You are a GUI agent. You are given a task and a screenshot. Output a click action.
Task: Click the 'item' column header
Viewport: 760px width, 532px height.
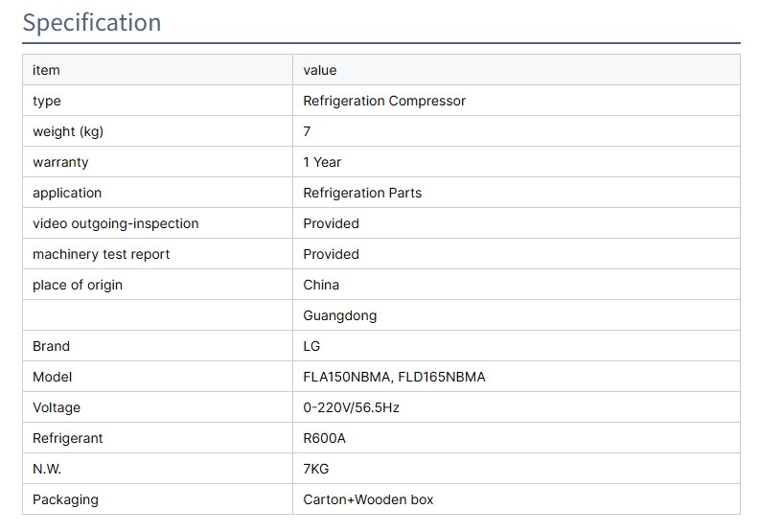(x=46, y=70)
